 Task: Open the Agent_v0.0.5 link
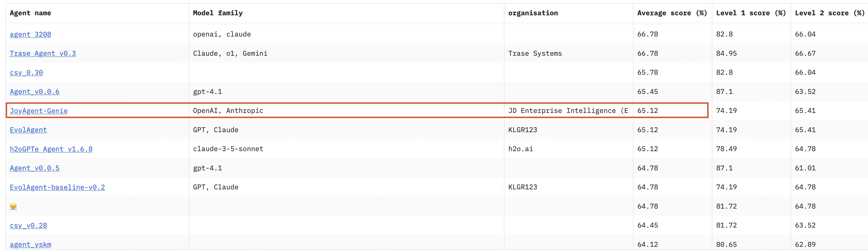click(x=34, y=168)
